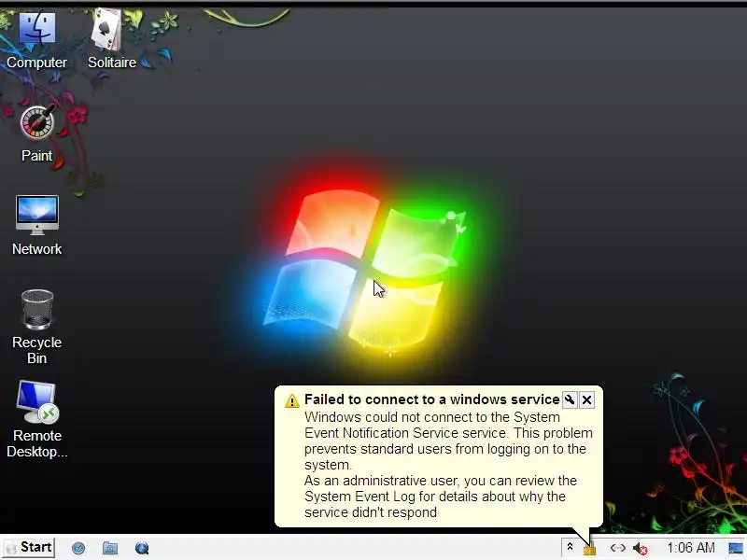Click the muted volume speaker icon
747x560 pixels.
click(641, 549)
